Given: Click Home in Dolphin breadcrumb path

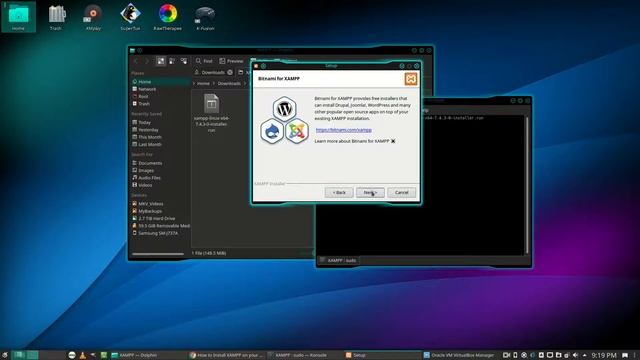Looking at the screenshot, I should [x=203, y=83].
